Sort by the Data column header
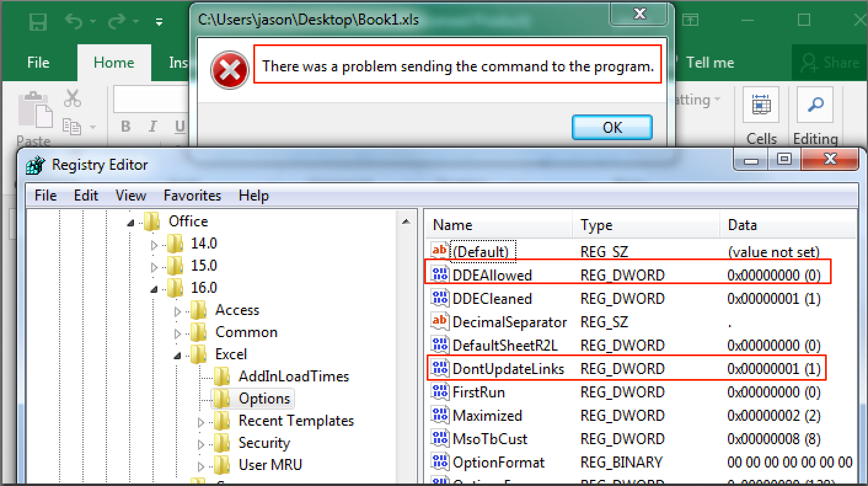 coord(789,225)
